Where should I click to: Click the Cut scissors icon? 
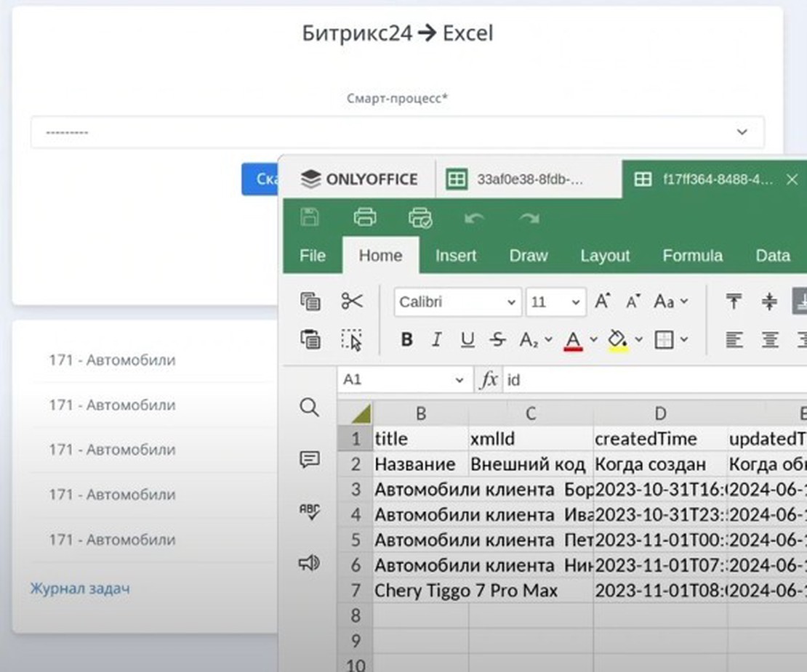[x=352, y=301]
